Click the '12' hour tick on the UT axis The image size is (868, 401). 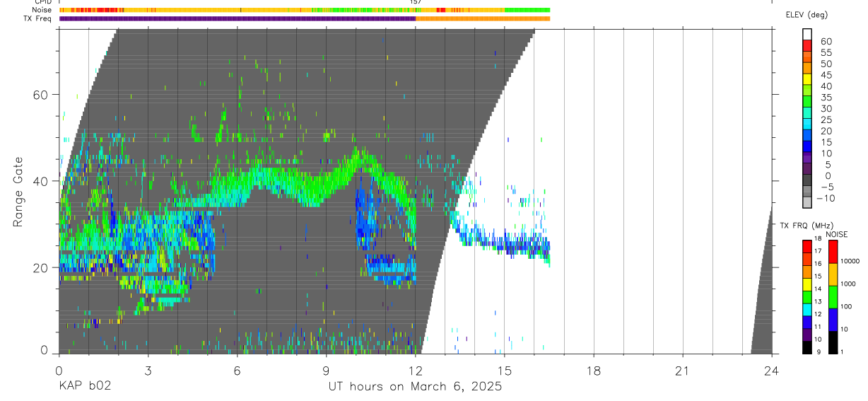click(416, 371)
